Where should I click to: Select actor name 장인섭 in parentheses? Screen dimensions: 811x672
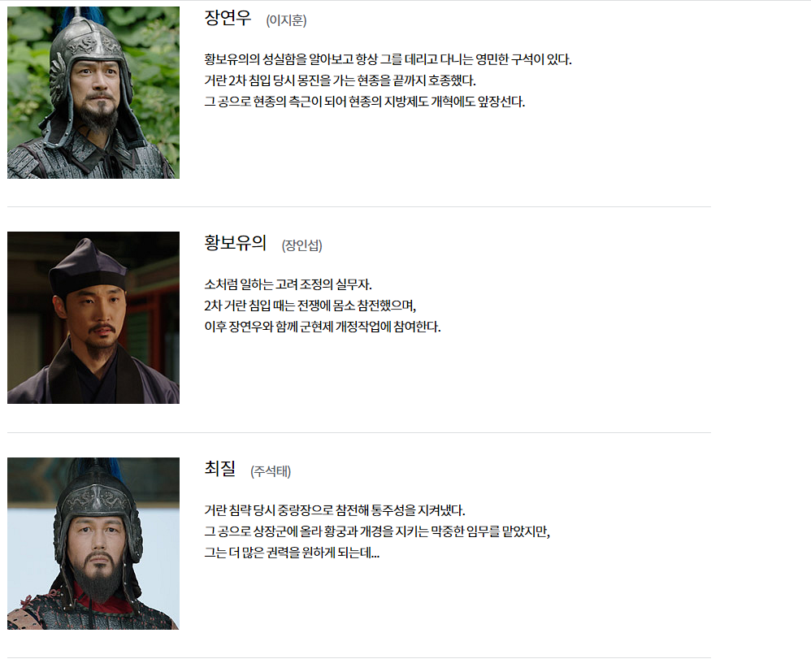pos(301,245)
